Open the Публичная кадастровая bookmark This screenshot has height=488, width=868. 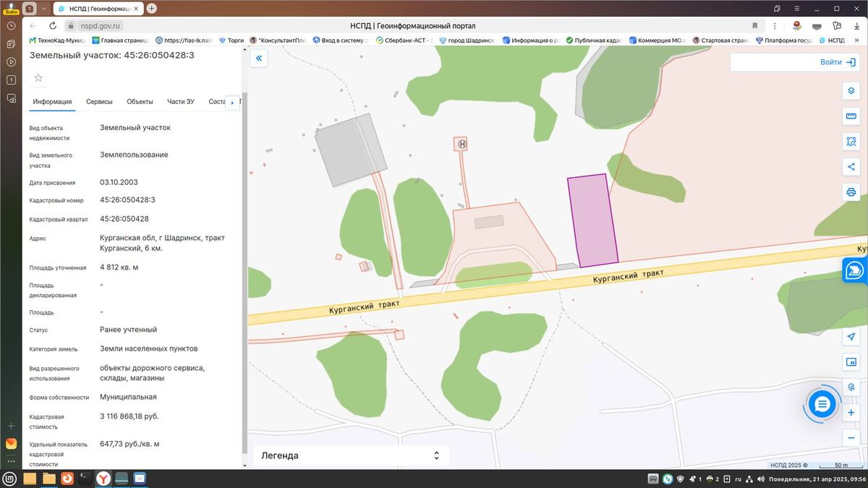point(596,40)
